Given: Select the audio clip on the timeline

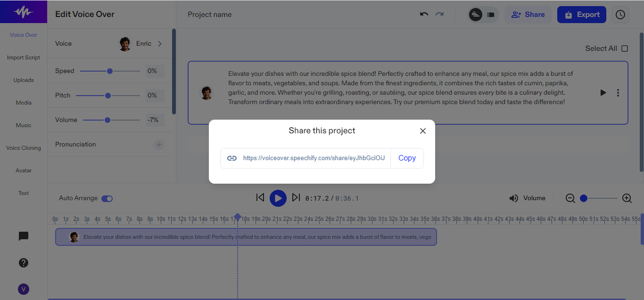Looking at the screenshot, I should coord(246,237).
